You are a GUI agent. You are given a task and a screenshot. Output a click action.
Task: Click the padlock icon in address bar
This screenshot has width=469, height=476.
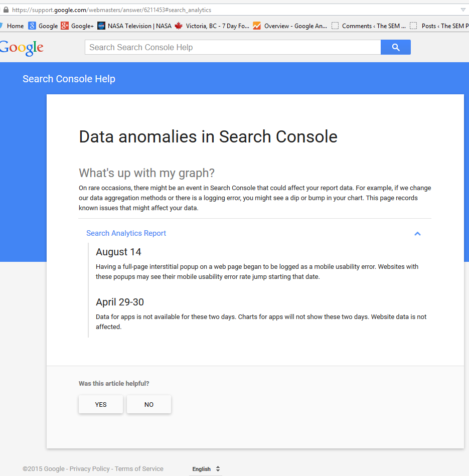[6, 10]
